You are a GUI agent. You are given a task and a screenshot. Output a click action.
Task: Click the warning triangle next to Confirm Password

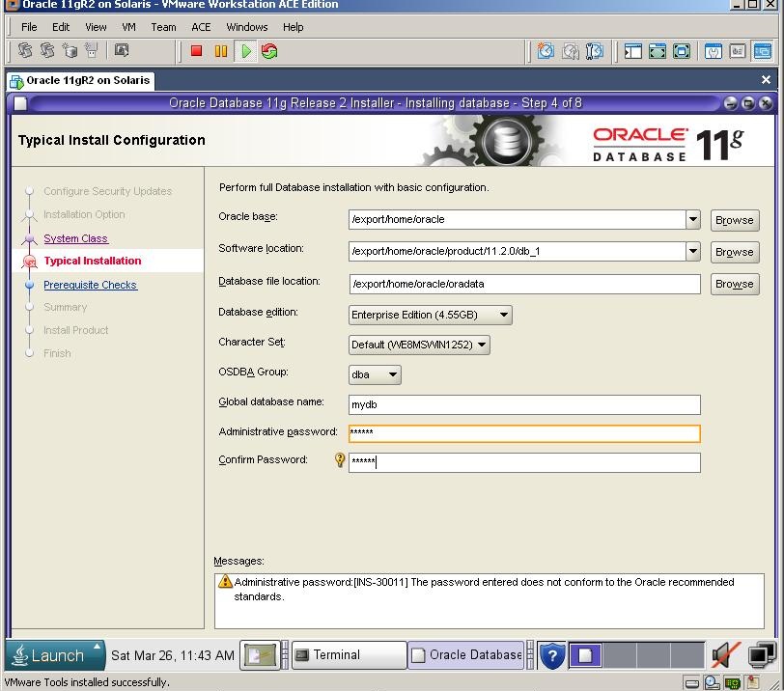point(338,461)
